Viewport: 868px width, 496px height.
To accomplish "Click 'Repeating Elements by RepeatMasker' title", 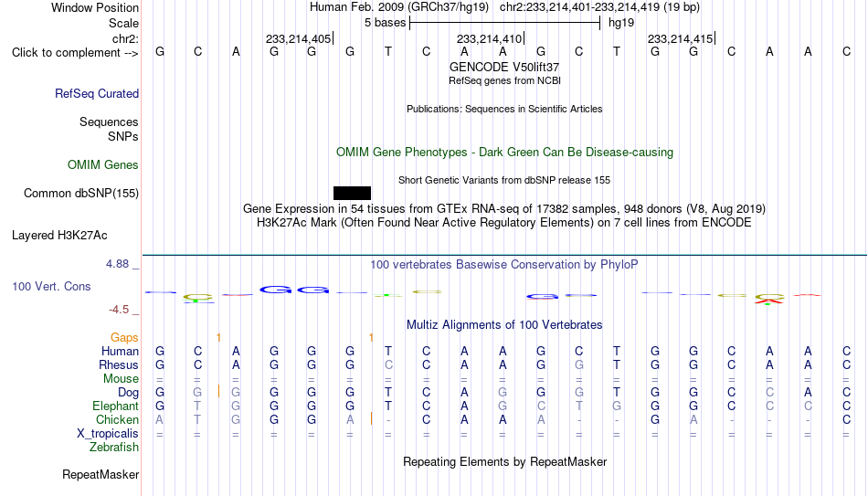I will click(x=504, y=461).
